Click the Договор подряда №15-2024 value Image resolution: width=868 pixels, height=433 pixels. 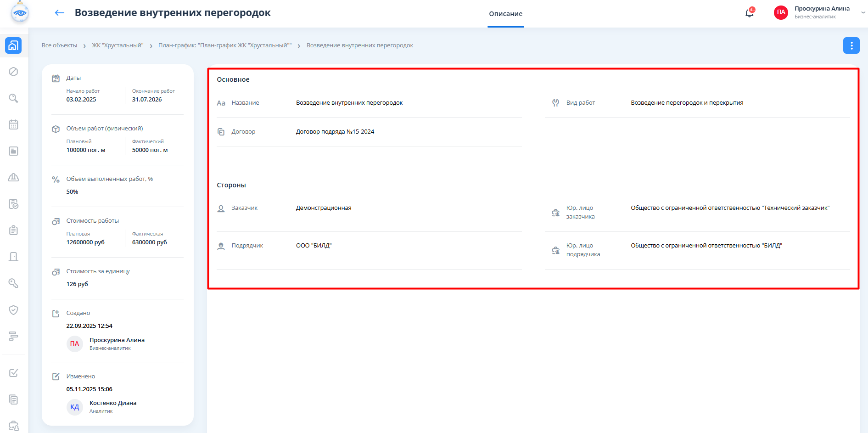pos(335,132)
